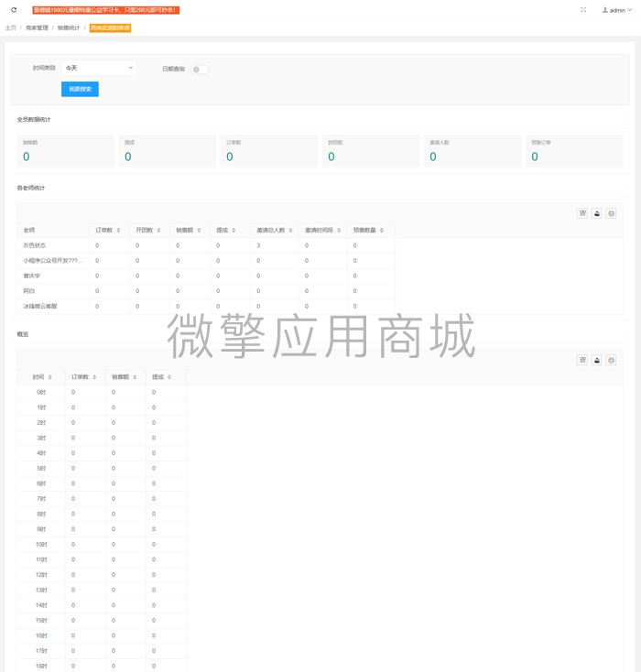Toggle fullscreen mode icon near admin
This screenshot has width=641, height=672.
click(583, 10)
